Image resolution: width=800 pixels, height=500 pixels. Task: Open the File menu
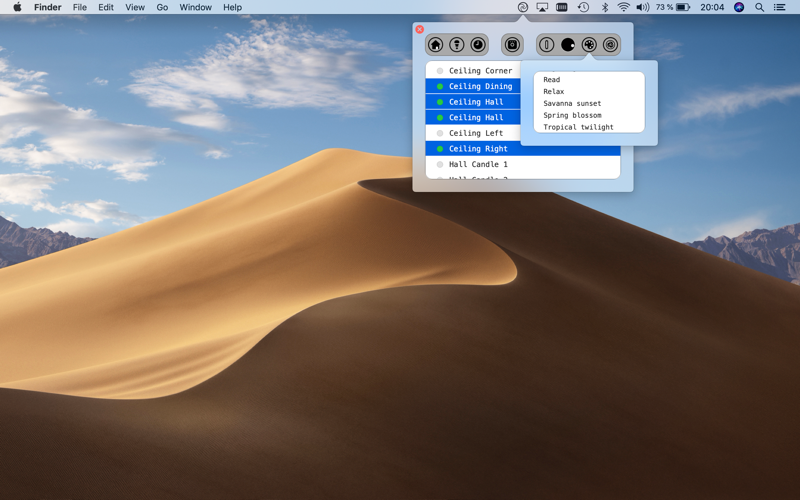tap(80, 7)
